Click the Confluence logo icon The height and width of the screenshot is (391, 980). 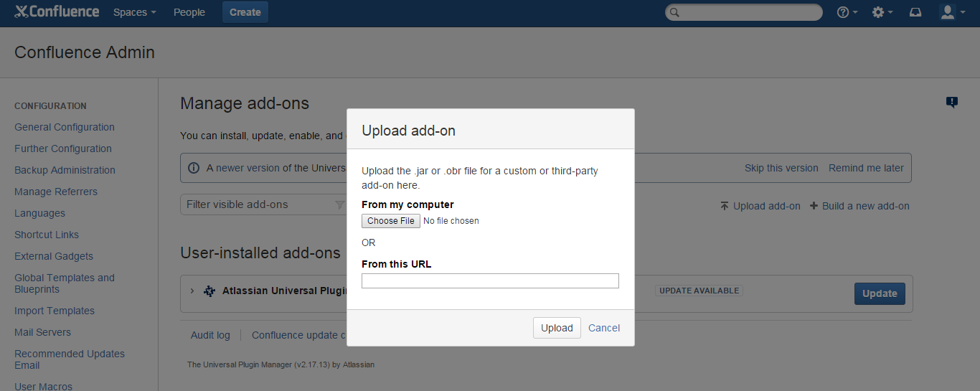pos(22,11)
